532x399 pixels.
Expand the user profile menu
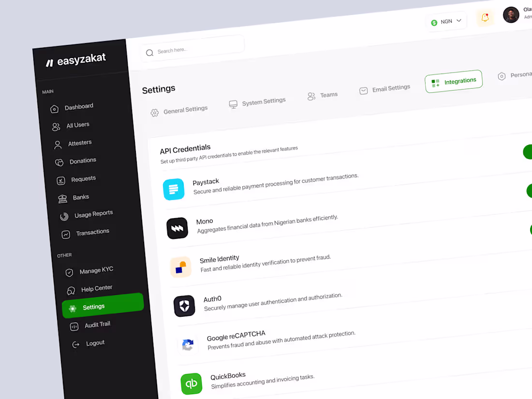[x=511, y=15]
